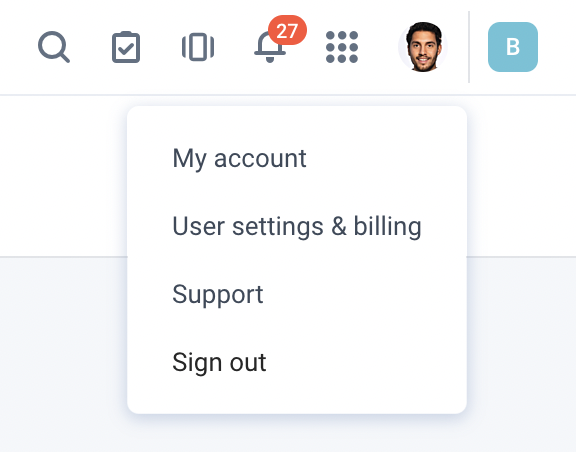Open the nine-dot apps grid
Viewport: 576px width, 452px height.
[x=342, y=47]
